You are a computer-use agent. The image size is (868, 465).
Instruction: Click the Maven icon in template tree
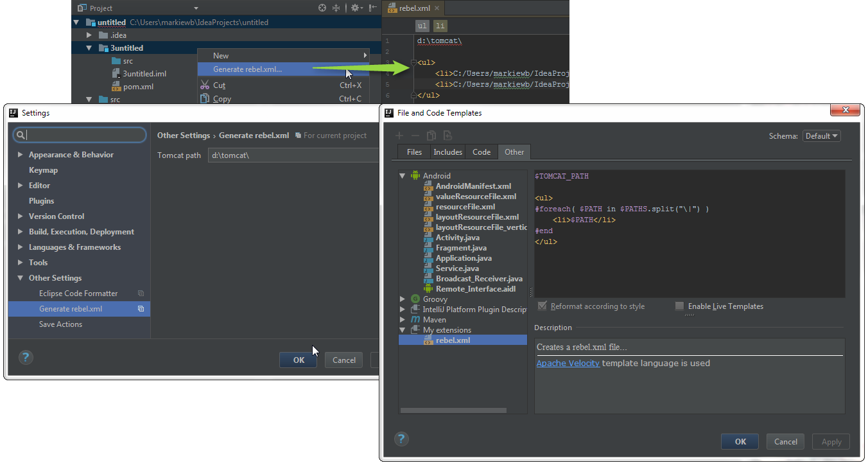pos(415,319)
